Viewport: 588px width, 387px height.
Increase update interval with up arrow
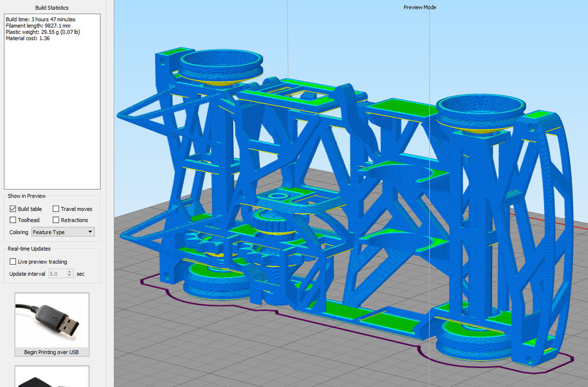(x=69, y=272)
